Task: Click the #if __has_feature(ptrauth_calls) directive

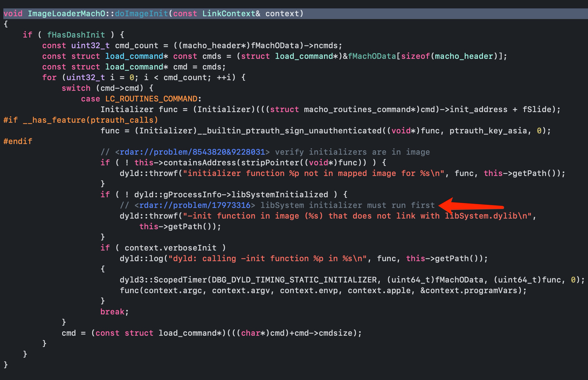Action: click(81, 120)
